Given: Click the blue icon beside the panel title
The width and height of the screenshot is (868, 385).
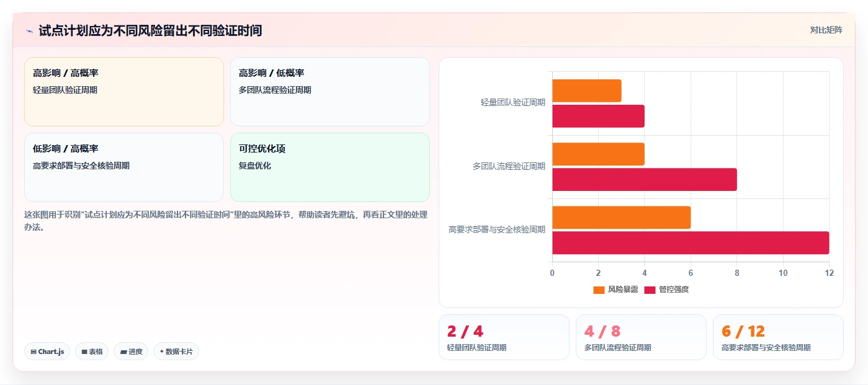Looking at the screenshot, I should [29, 30].
